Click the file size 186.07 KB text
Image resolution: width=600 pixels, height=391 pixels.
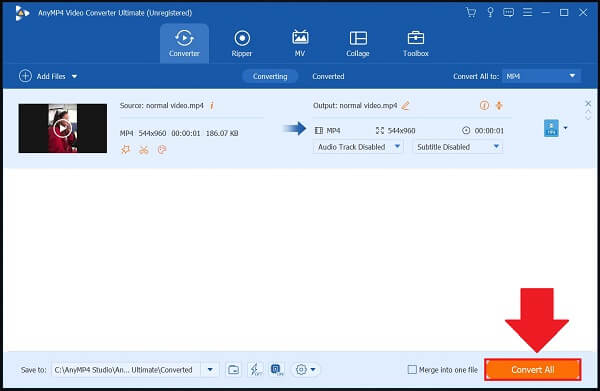(222, 133)
